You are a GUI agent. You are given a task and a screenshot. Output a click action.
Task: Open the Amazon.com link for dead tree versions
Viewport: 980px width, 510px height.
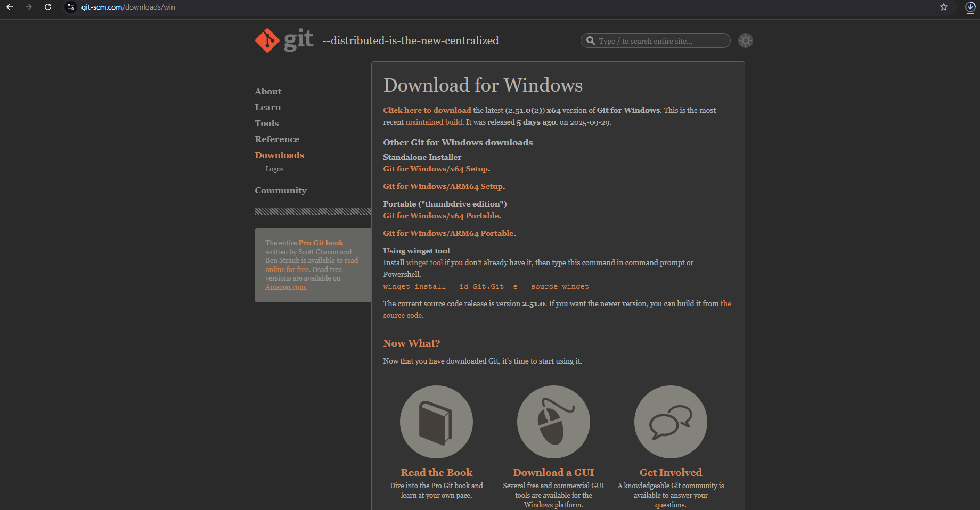click(x=285, y=287)
